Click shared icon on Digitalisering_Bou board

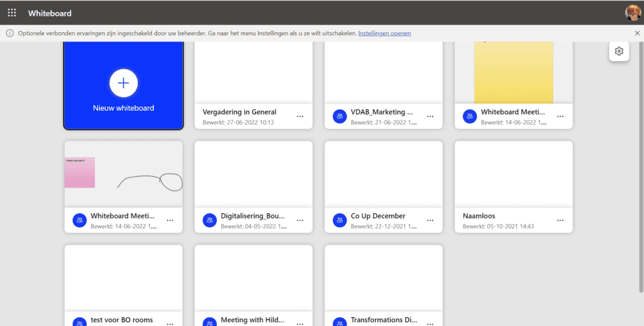pos(209,220)
